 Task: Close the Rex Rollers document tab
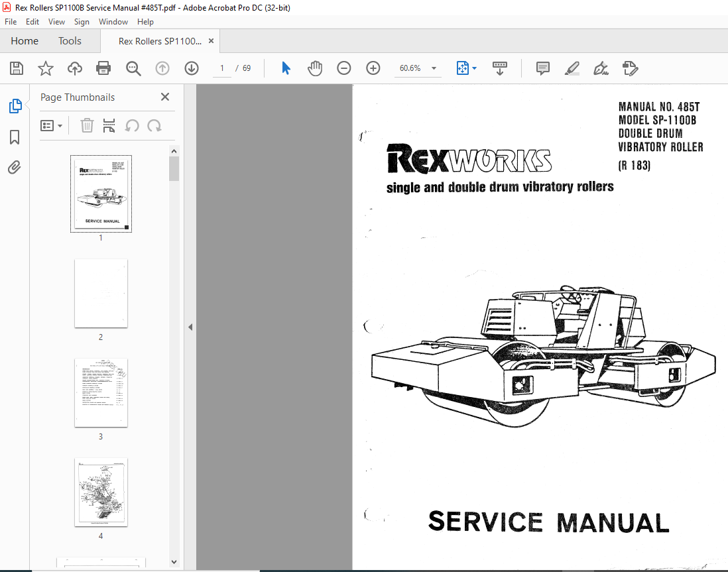(x=211, y=41)
